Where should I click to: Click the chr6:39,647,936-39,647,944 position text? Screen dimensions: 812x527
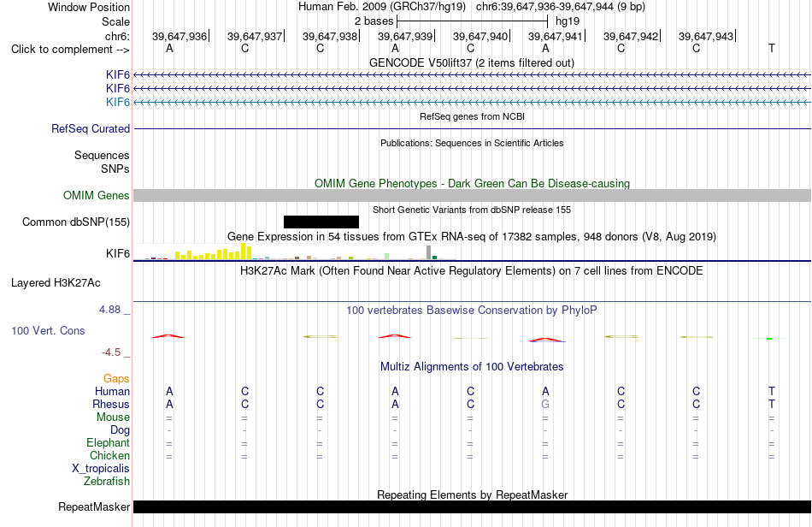(561, 7)
